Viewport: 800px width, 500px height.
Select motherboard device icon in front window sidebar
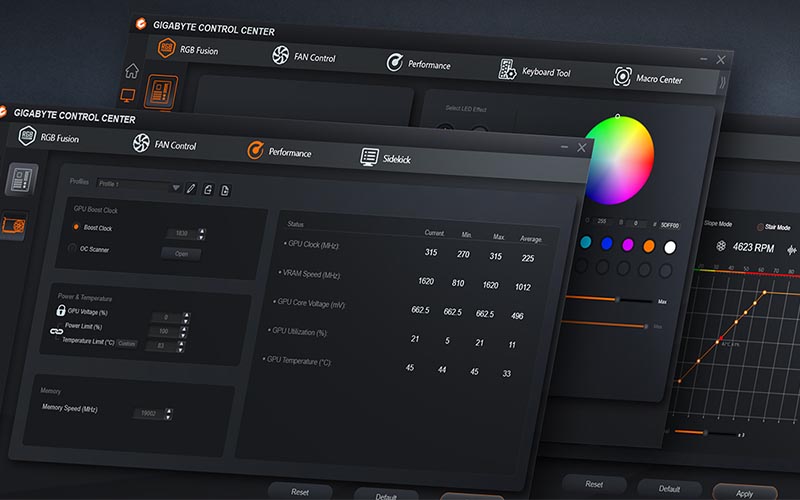[x=21, y=179]
